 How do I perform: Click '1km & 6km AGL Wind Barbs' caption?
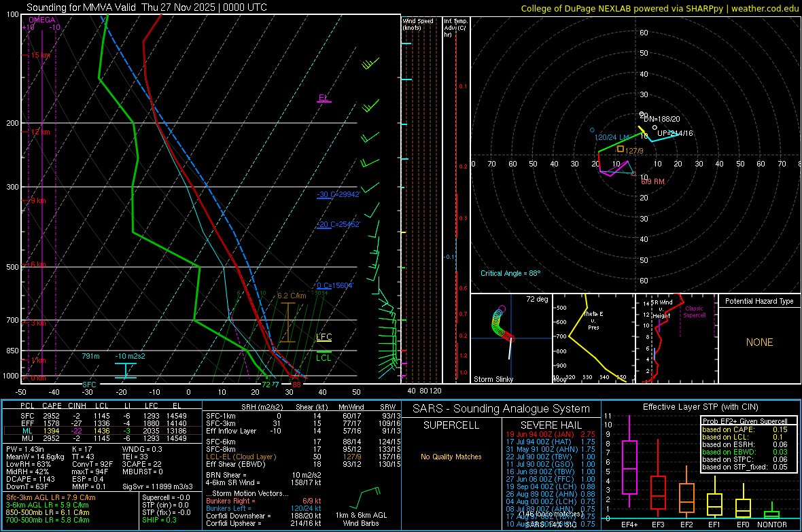pyautogui.click(x=361, y=519)
